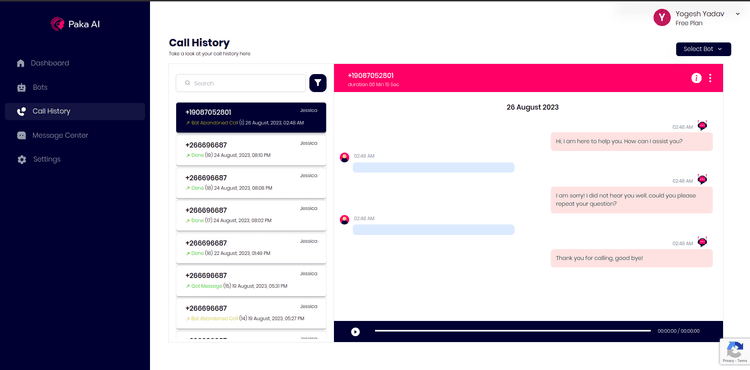Open call (19) from 24 August 08:10 PM

pos(251,150)
